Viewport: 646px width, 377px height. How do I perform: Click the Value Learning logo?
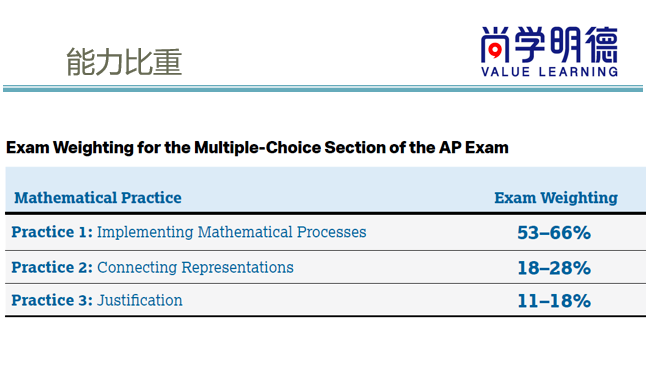549,52
